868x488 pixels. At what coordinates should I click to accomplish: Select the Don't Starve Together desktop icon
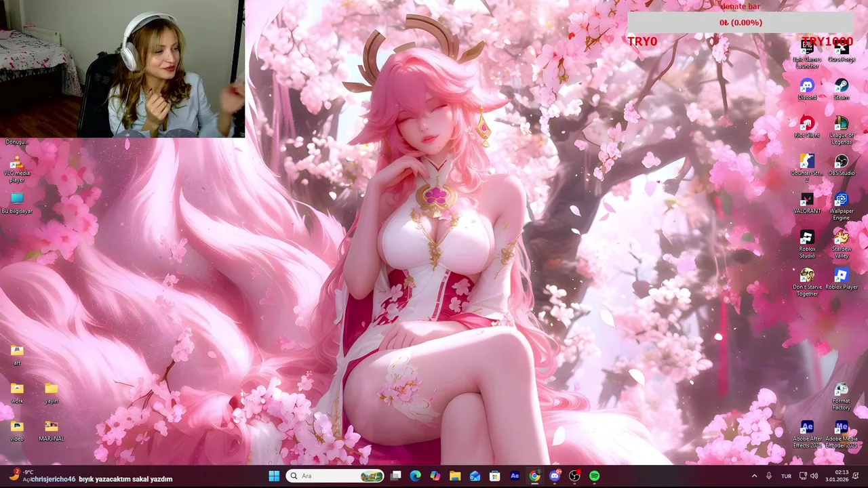click(807, 282)
